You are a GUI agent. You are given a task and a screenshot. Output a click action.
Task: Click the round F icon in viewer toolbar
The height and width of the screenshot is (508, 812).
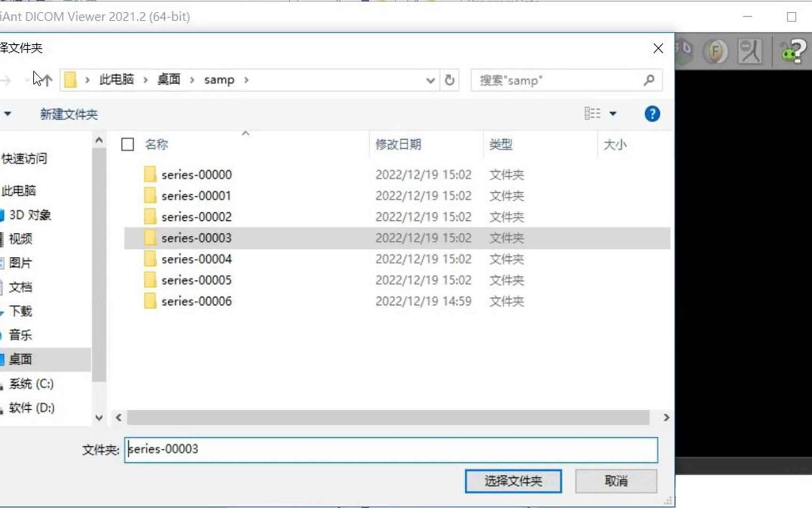715,51
